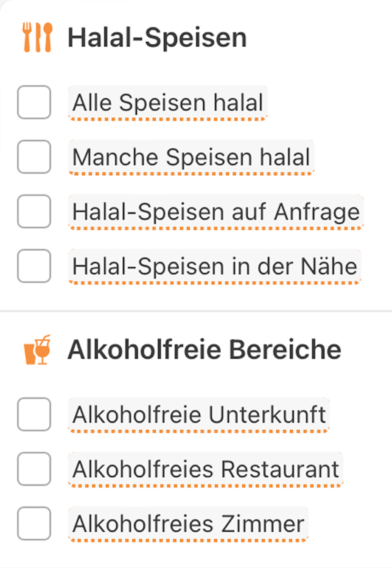This screenshot has height=568, width=392.
Task: Click the cocktail drinks icon
Action: tap(37, 350)
